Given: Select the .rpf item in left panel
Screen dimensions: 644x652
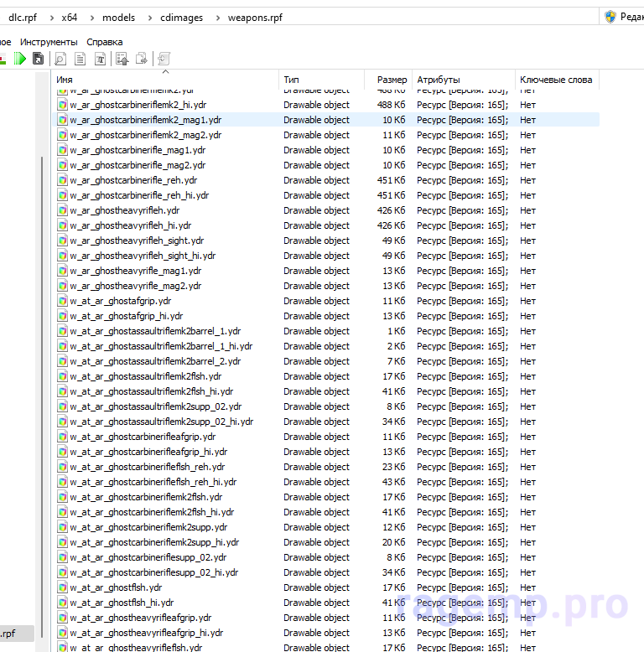Looking at the screenshot, I should point(17,634).
